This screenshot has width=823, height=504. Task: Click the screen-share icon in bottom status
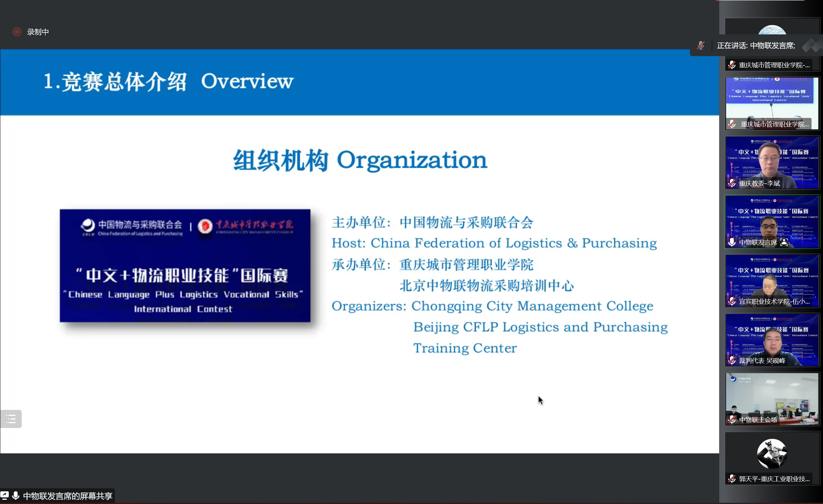point(5,495)
